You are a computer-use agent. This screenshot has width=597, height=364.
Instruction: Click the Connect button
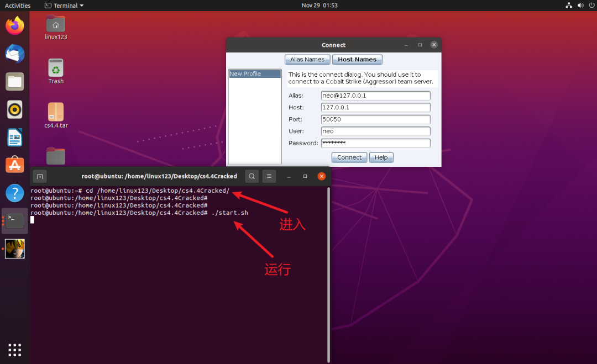349,157
